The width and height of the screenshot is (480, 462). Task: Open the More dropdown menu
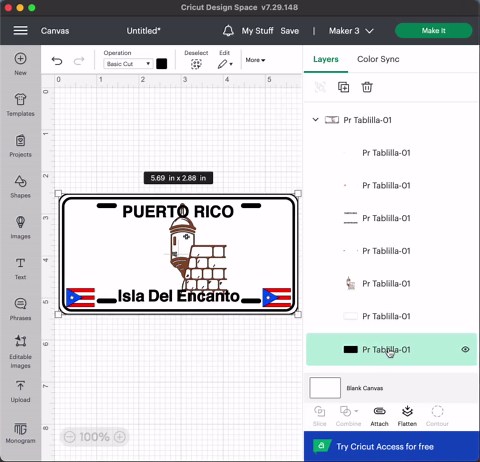point(255,60)
